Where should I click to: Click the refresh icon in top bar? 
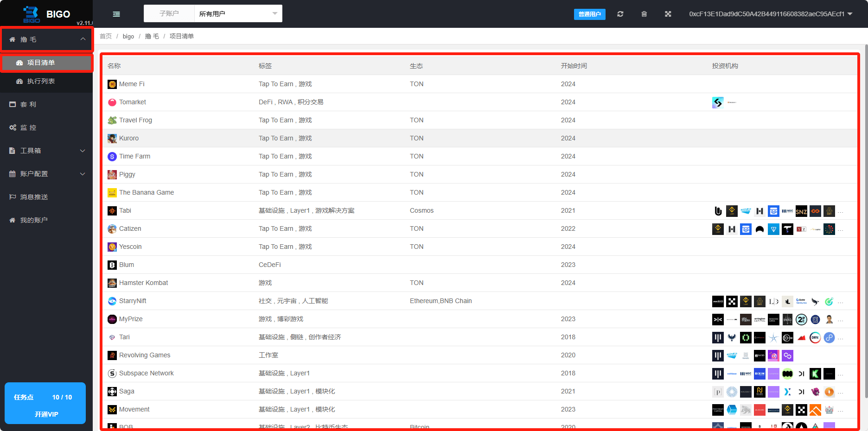click(x=620, y=14)
